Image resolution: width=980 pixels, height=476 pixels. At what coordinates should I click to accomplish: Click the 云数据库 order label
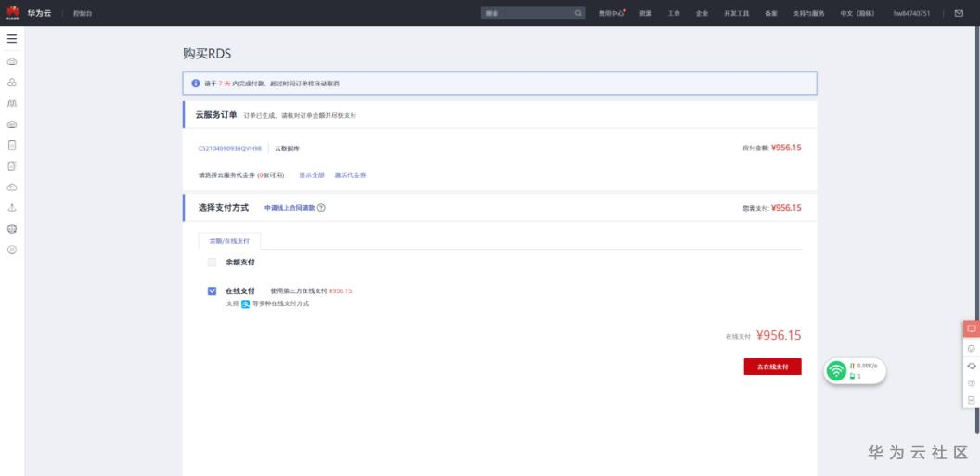288,148
